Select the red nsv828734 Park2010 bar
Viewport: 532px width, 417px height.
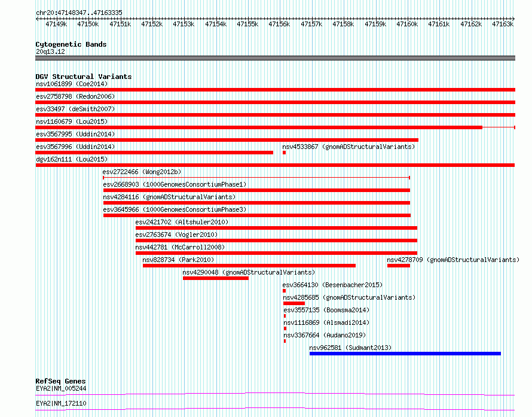tap(249, 266)
